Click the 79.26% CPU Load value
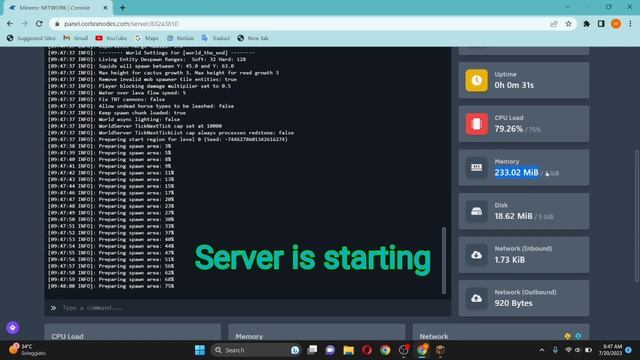 coord(509,129)
